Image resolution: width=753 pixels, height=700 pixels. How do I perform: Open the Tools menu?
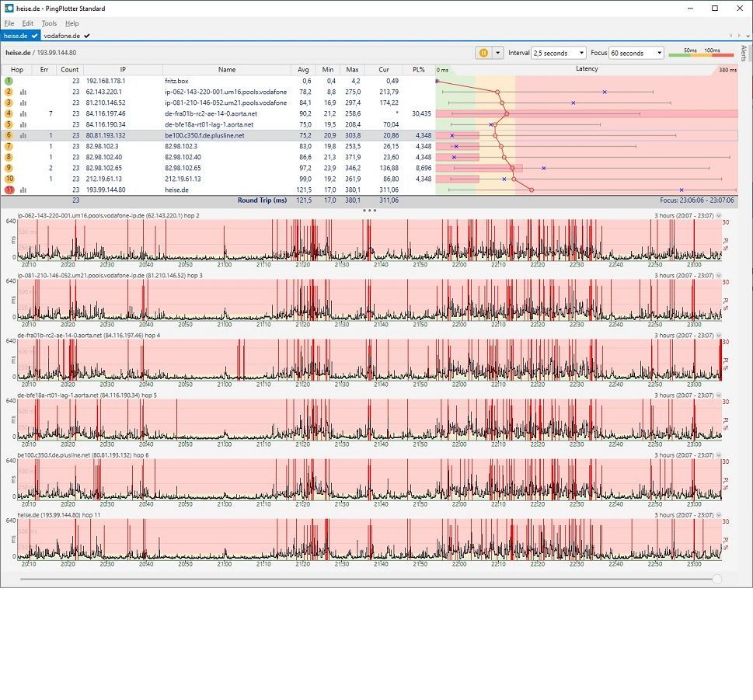coord(49,23)
